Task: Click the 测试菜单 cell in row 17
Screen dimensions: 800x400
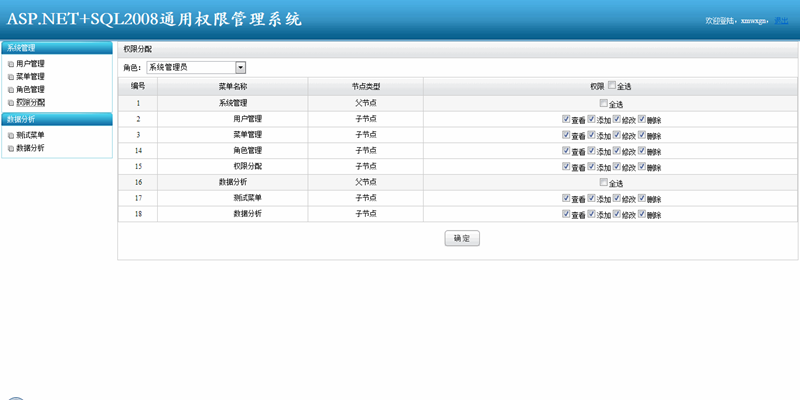Action: click(233, 198)
